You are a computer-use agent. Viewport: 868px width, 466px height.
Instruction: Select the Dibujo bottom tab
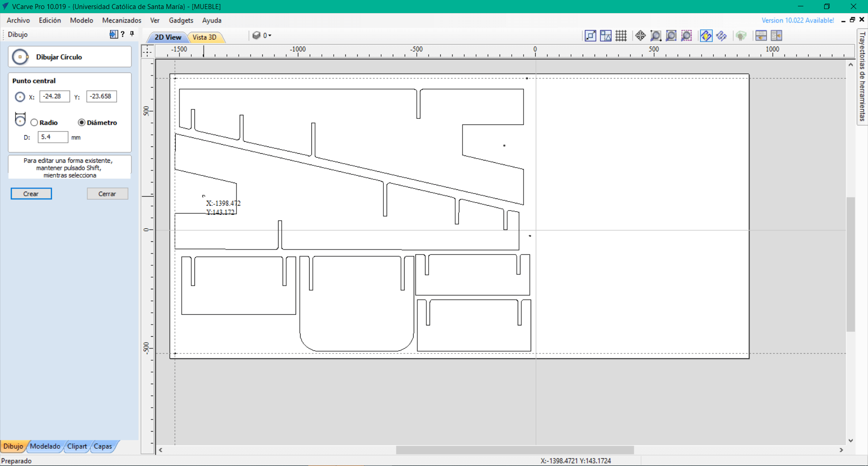click(x=13, y=446)
